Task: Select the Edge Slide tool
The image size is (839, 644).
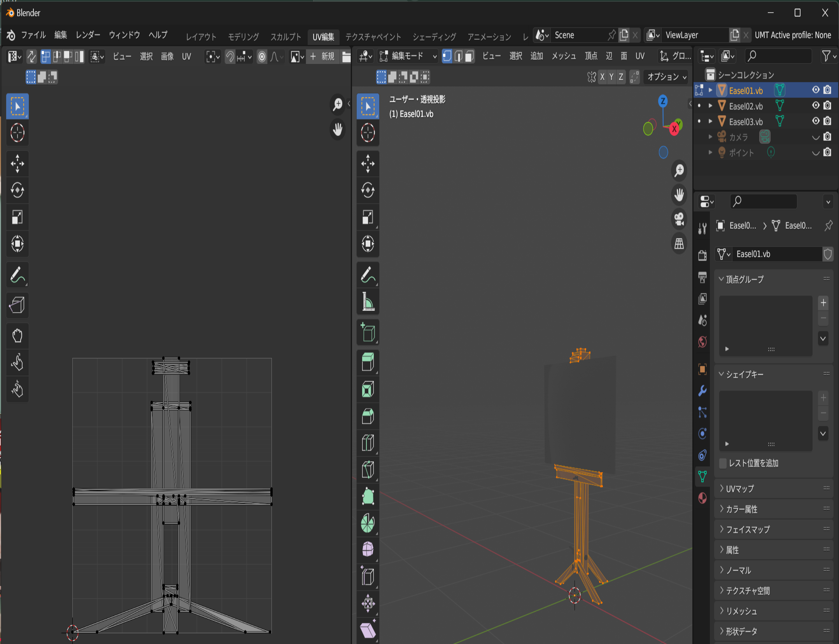Action: (368, 577)
